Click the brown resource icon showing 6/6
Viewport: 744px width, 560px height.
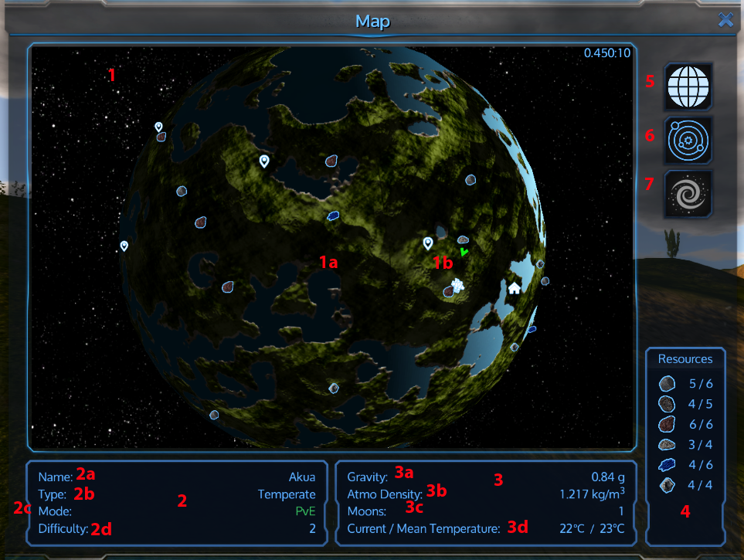click(x=666, y=424)
